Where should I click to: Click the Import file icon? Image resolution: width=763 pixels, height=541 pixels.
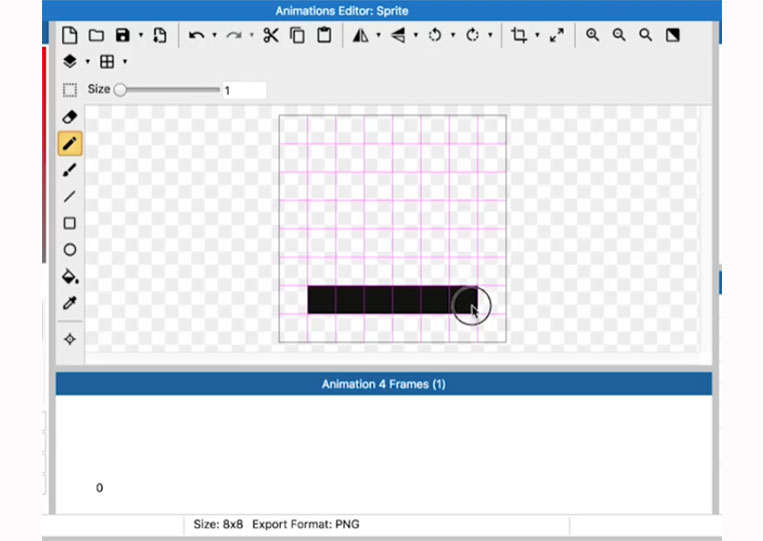click(160, 35)
